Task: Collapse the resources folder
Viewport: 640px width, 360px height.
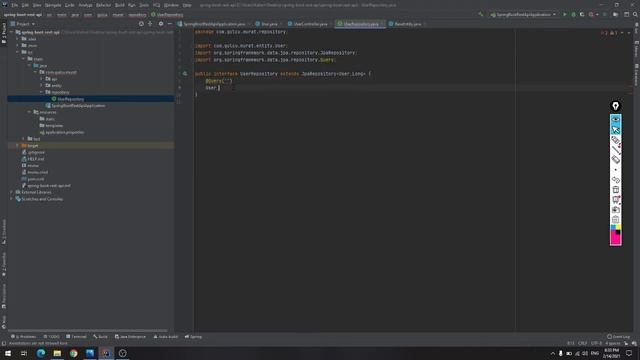Action: [29, 112]
